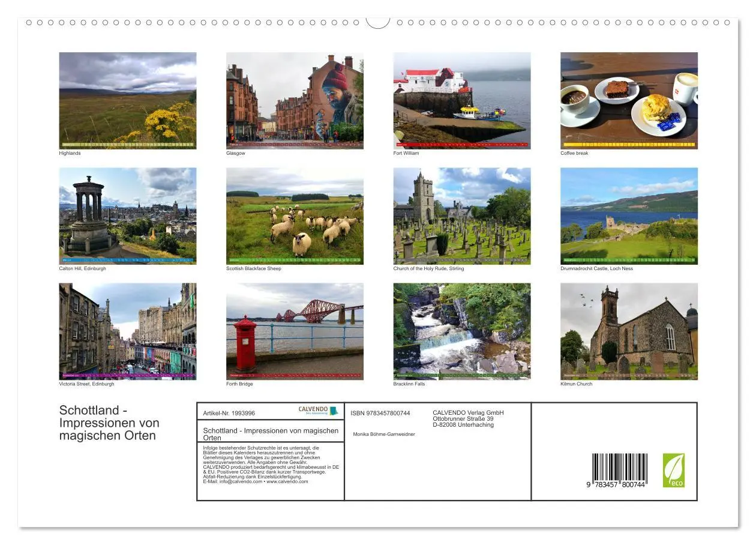756x545 pixels.
Task: Click 'Artikel-Nr. 1993996' text
Action: click(x=229, y=413)
